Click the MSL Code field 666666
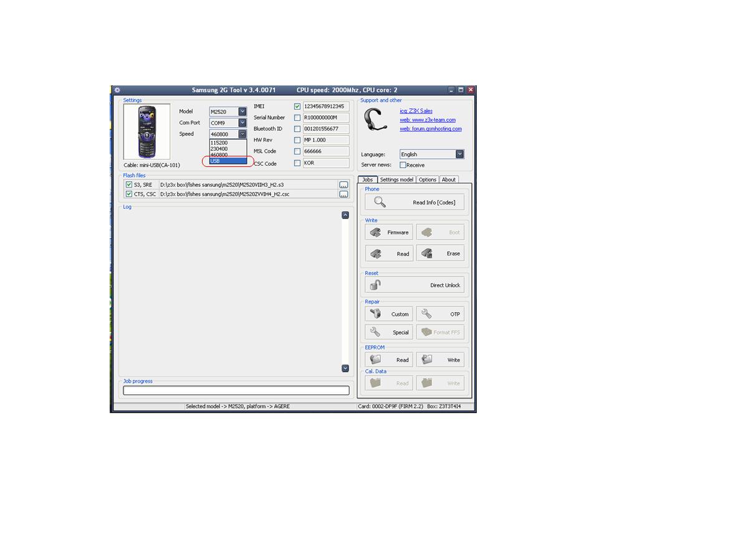 [326, 151]
